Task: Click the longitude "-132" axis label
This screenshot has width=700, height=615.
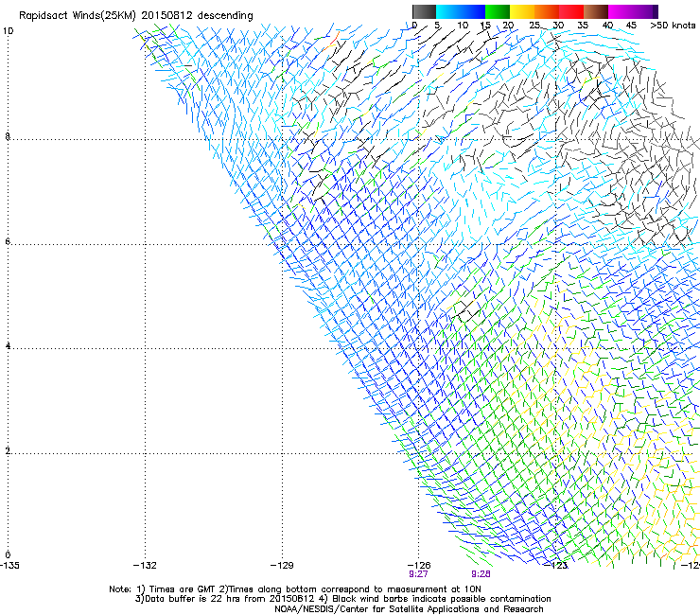Action: point(145,566)
